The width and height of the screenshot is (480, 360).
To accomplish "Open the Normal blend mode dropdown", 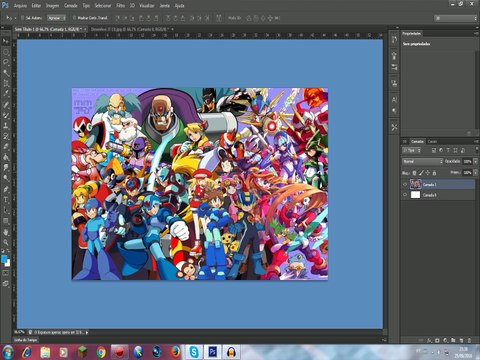I will [422, 162].
